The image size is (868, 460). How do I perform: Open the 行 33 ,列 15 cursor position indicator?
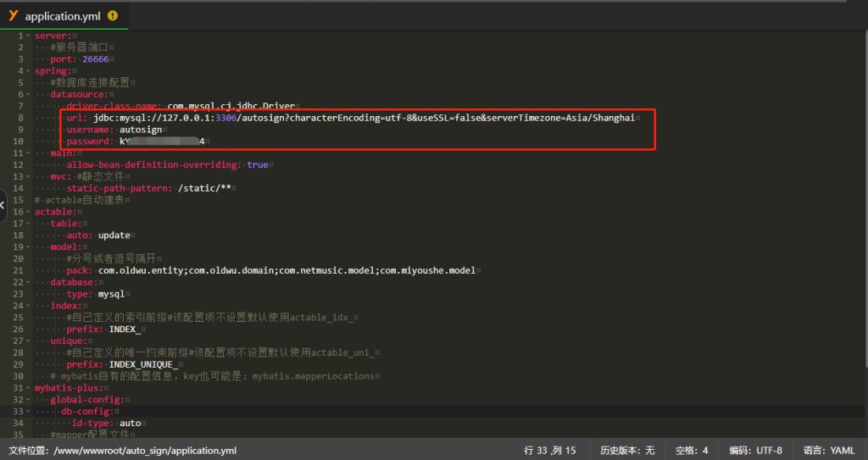[x=549, y=451]
